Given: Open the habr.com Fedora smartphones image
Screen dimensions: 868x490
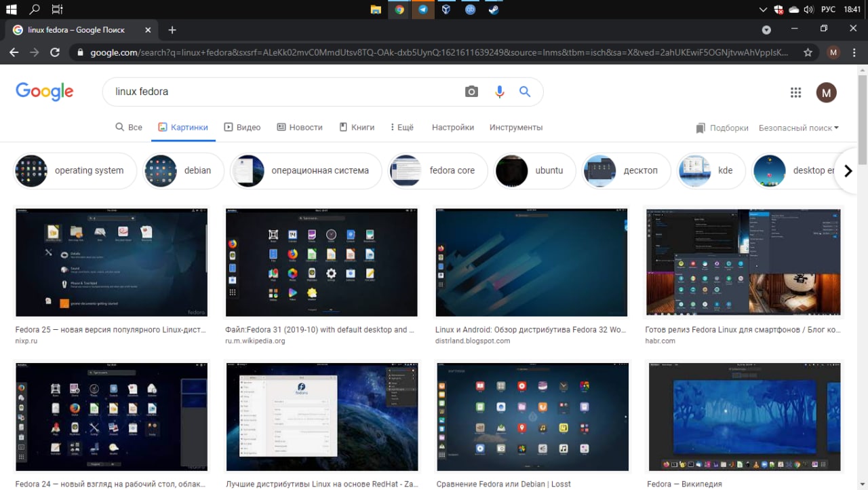Looking at the screenshot, I should 743,263.
